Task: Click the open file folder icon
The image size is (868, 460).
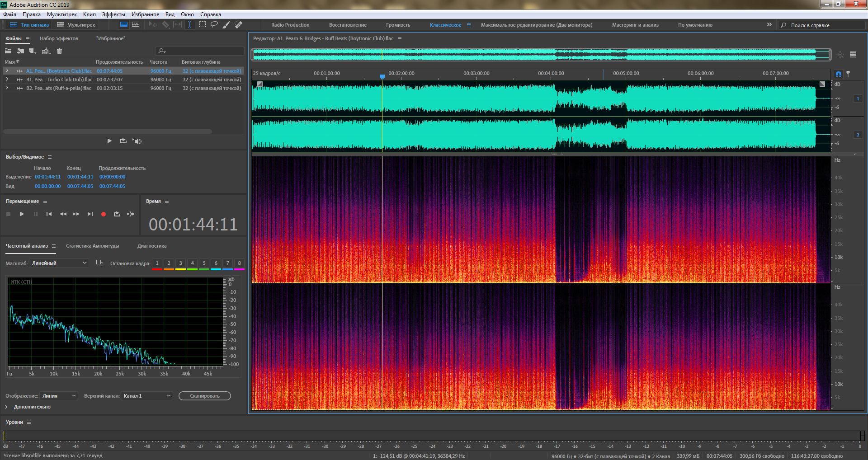Action: click(x=8, y=52)
